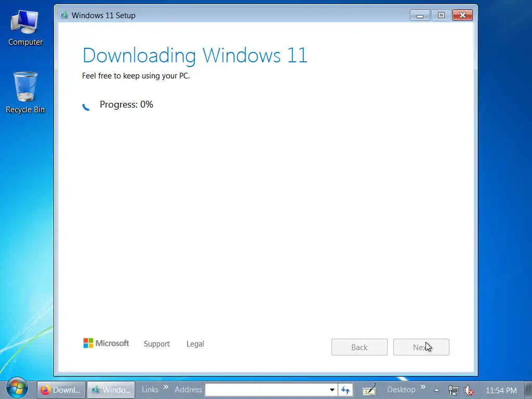Click the Links toolbar label

[150, 390]
